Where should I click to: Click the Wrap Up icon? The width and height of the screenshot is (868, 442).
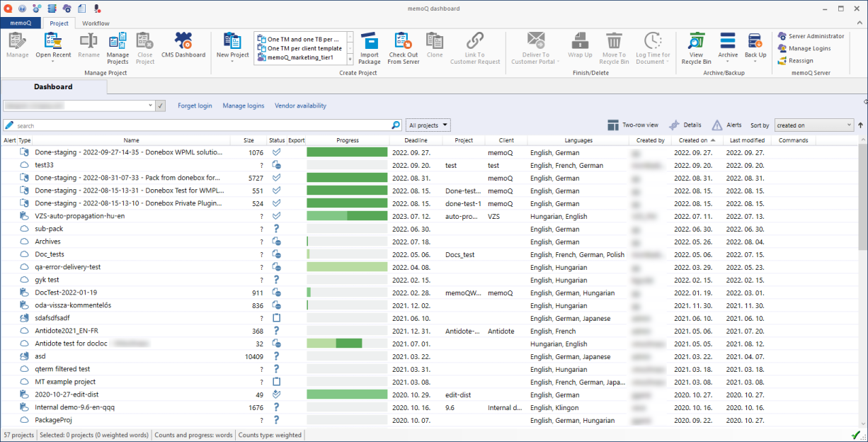click(x=580, y=47)
